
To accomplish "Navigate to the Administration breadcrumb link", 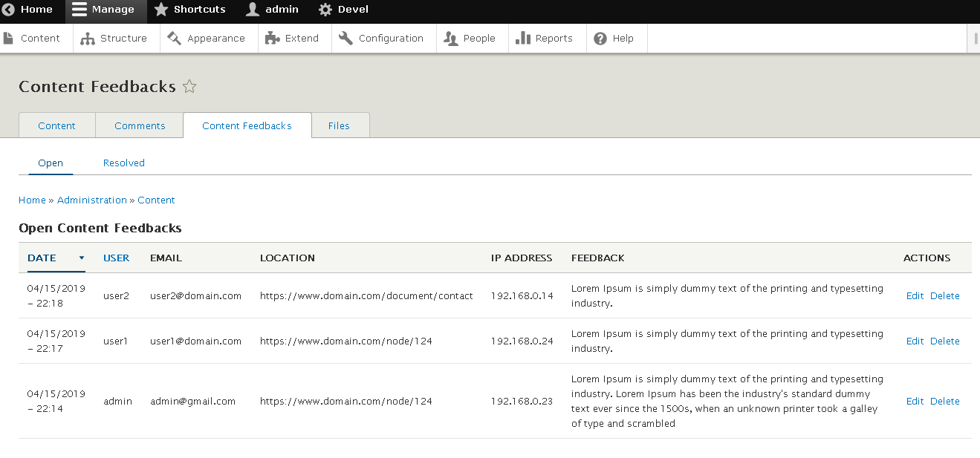I will [91, 200].
